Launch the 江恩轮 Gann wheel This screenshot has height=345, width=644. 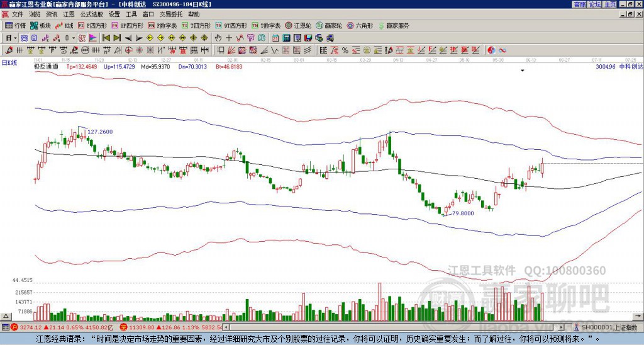tap(298, 25)
